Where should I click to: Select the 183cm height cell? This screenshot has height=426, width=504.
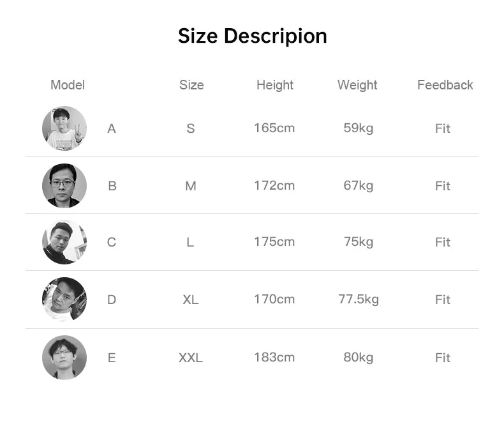pos(274,357)
